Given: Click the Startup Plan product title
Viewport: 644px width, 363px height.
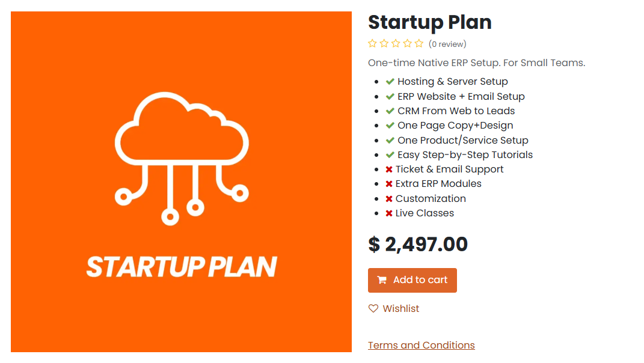Looking at the screenshot, I should point(429,22).
